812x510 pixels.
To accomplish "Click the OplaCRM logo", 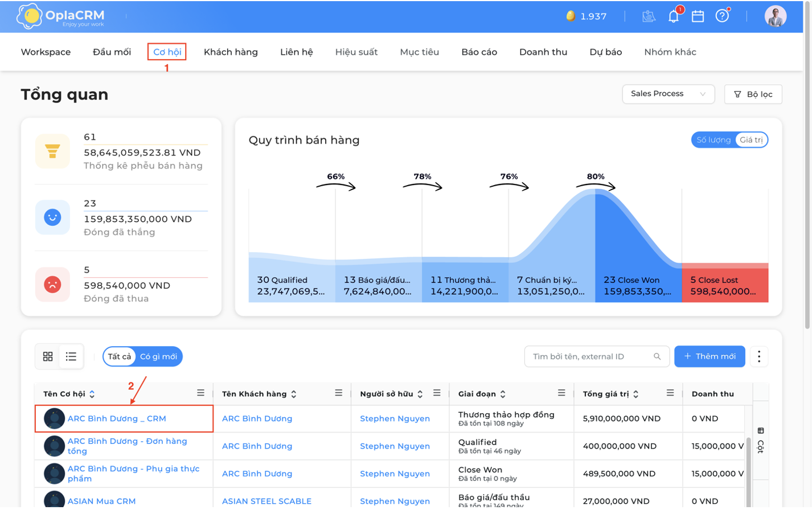I will (x=61, y=16).
